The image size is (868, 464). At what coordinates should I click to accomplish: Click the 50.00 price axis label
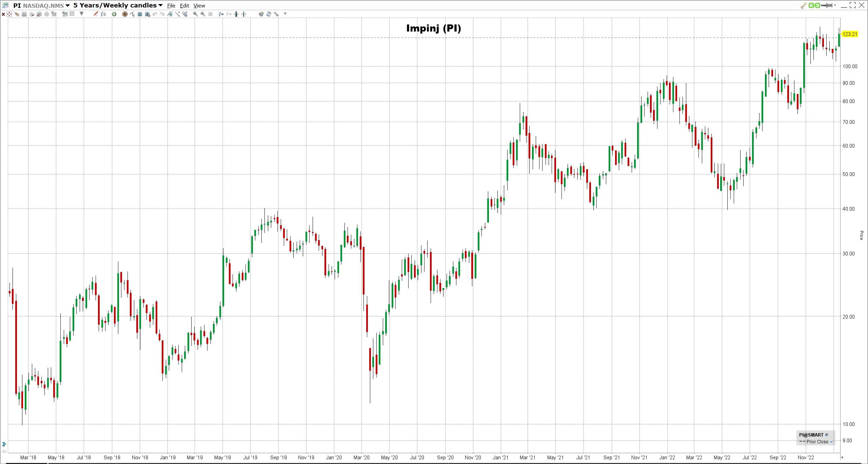(849, 174)
